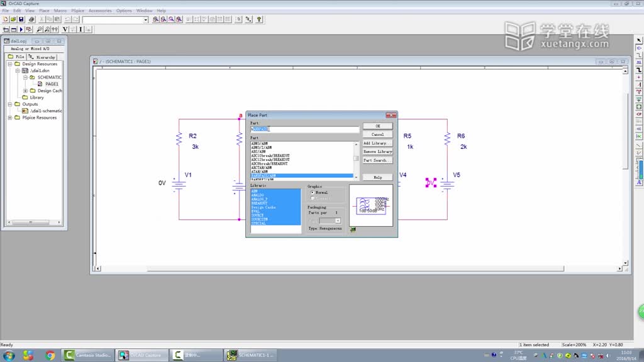Select the Convert graphic radio button
Screen dimensions: 644x362
click(313, 199)
